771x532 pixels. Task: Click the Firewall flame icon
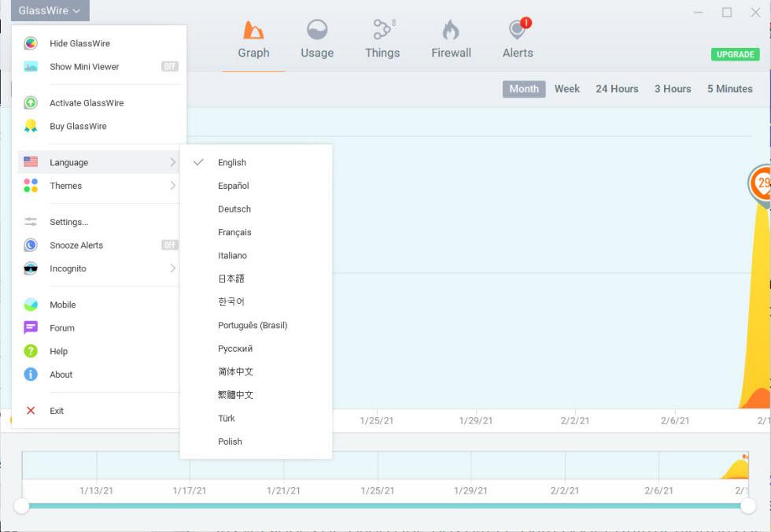coord(451,29)
